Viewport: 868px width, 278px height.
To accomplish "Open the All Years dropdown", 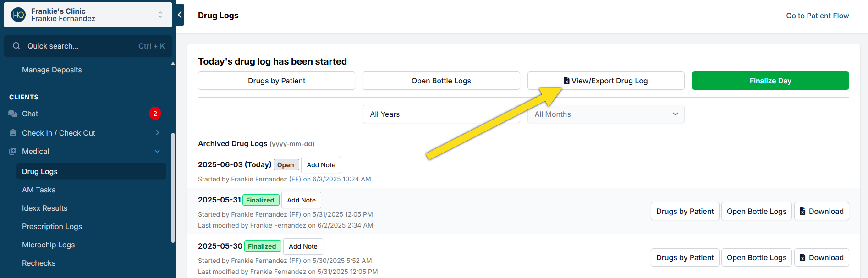I will (x=441, y=114).
